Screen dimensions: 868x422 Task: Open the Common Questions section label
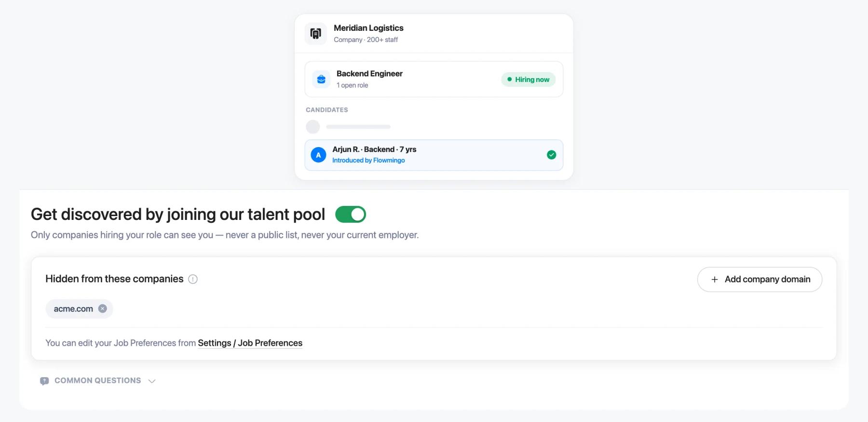click(x=98, y=381)
